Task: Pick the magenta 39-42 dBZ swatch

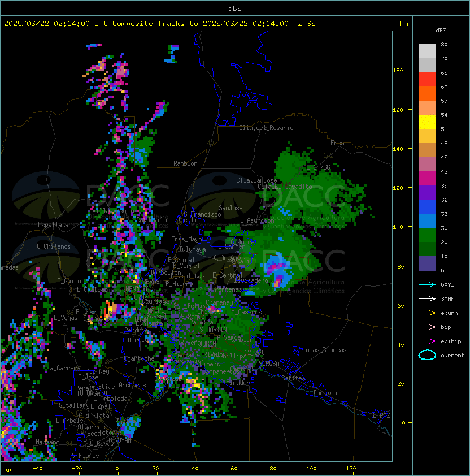Action: coord(427,178)
